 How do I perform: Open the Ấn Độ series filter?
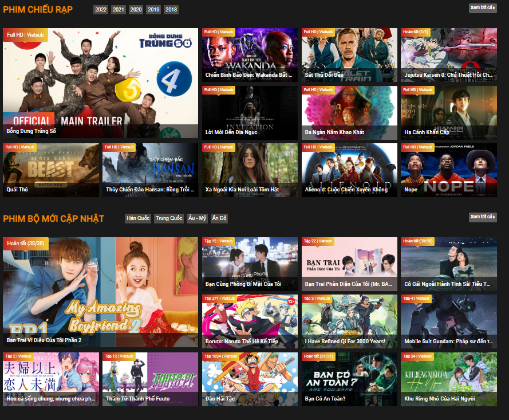pyautogui.click(x=219, y=218)
